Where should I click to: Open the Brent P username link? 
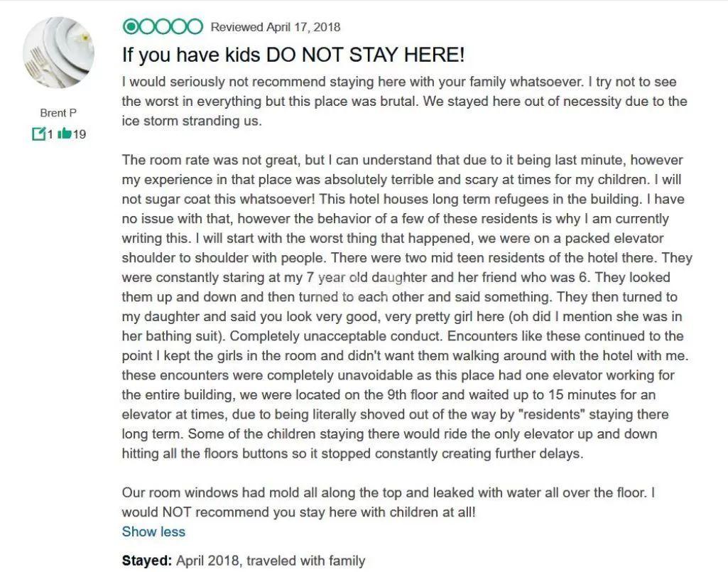click(x=58, y=113)
